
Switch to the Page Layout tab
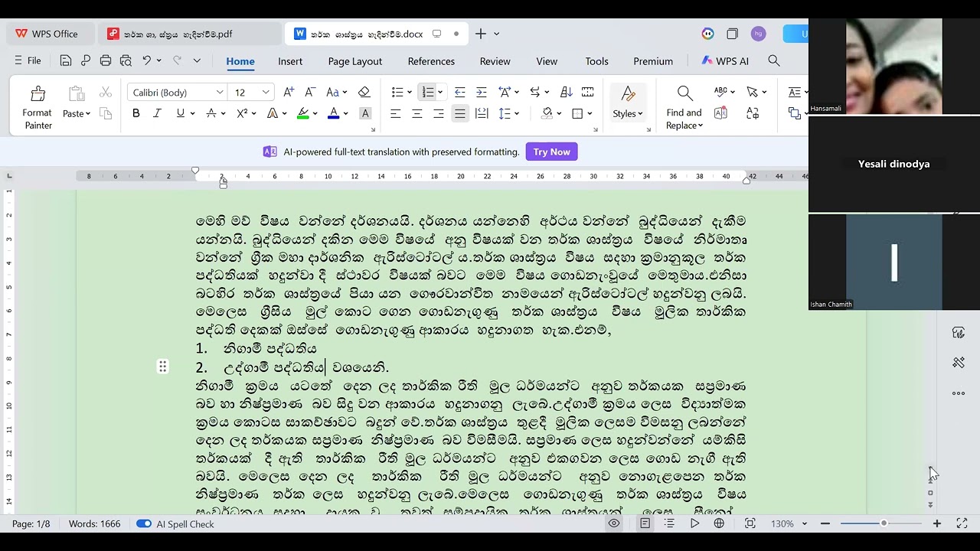(x=355, y=61)
